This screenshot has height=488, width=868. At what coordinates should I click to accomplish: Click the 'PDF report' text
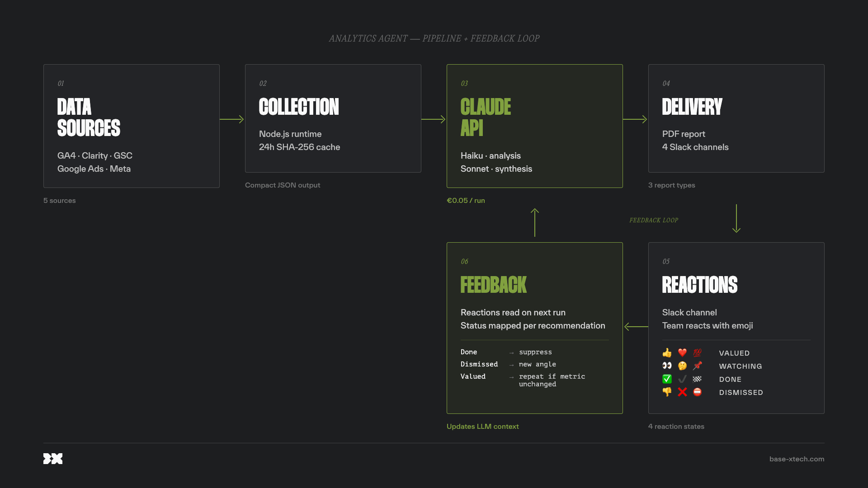coord(684,134)
